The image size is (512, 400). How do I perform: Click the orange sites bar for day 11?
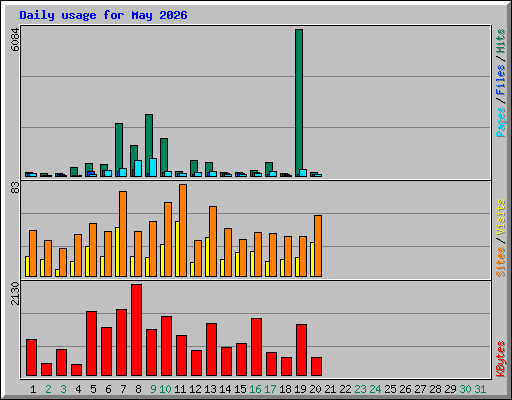pyautogui.click(x=183, y=230)
